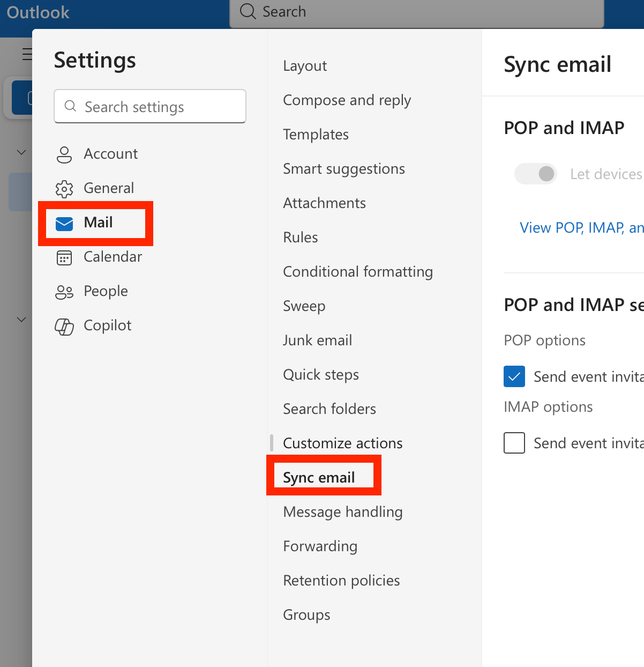The height and width of the screenshot is (667, 644).
Task: Collapse the upper folder group chevron behind Settings
Action: tap(21, 152)
